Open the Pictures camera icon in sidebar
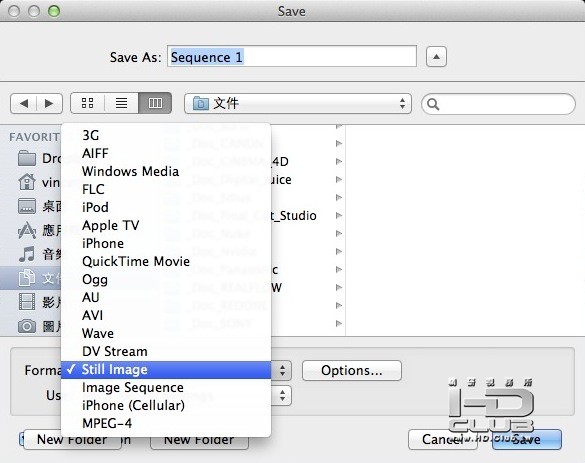585x463 pixels. (27, 326)
